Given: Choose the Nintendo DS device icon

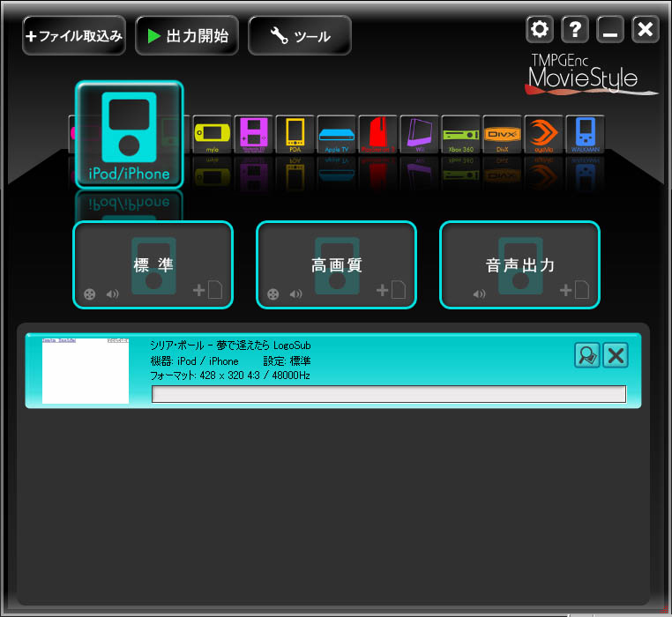Looking at the screenshot, I should 254,135.
